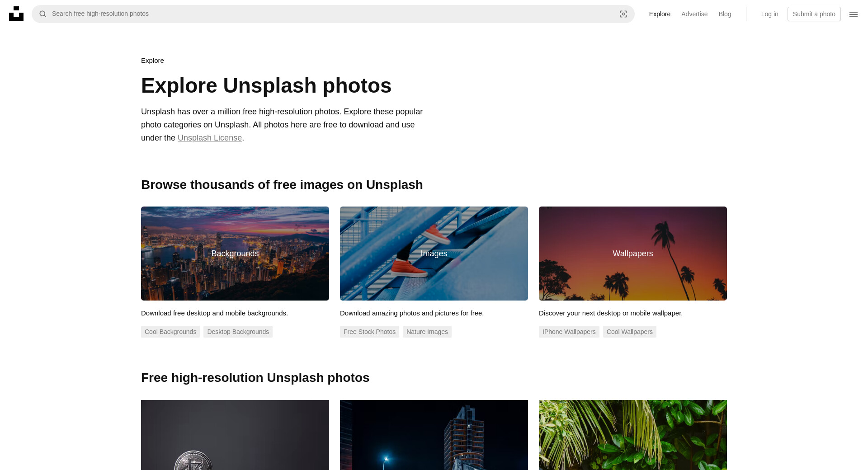This screenshot has height=470, width=868.
Task: Select the Desktop Backgrounds tag
Action: coord(238,332)
